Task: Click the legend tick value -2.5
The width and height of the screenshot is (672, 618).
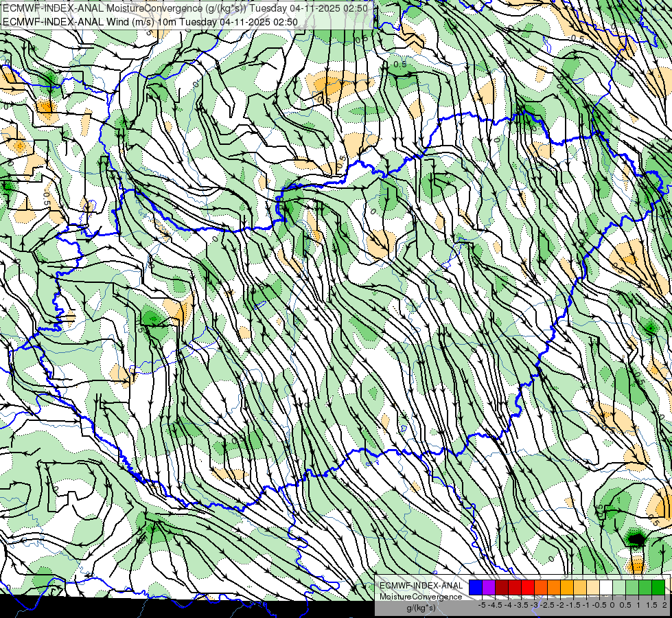Action: tap(547, 605)
